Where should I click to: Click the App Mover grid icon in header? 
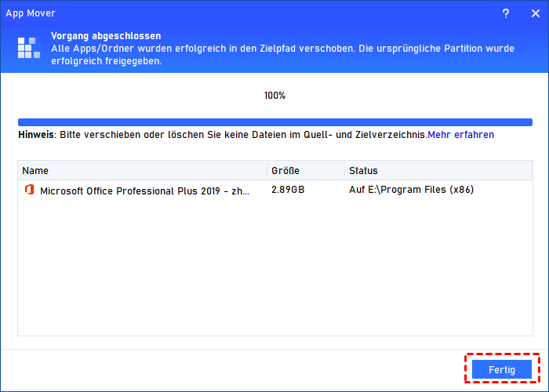pos(28,49)
